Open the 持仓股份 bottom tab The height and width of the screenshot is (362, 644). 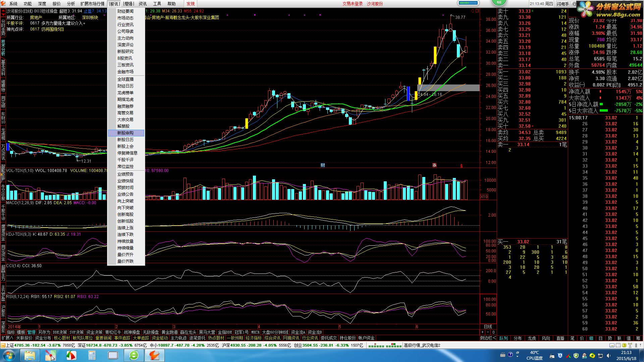click(347, 338)
